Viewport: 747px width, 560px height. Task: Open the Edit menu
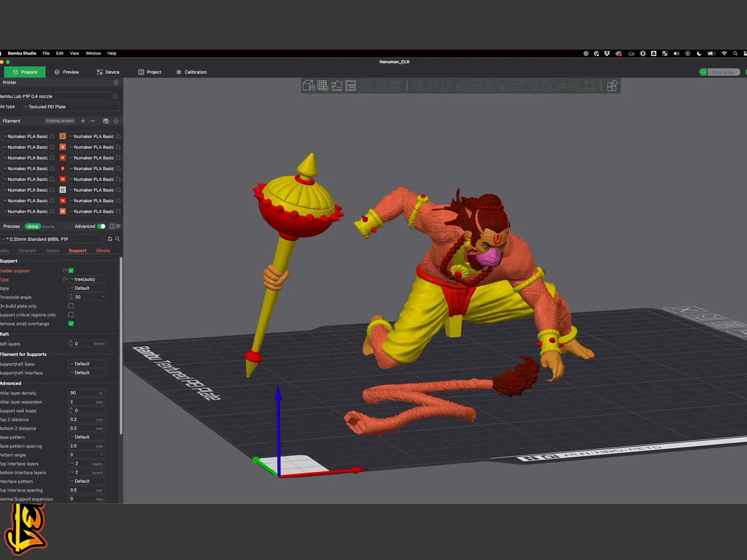pyautogui.click(x=60, y=53)
